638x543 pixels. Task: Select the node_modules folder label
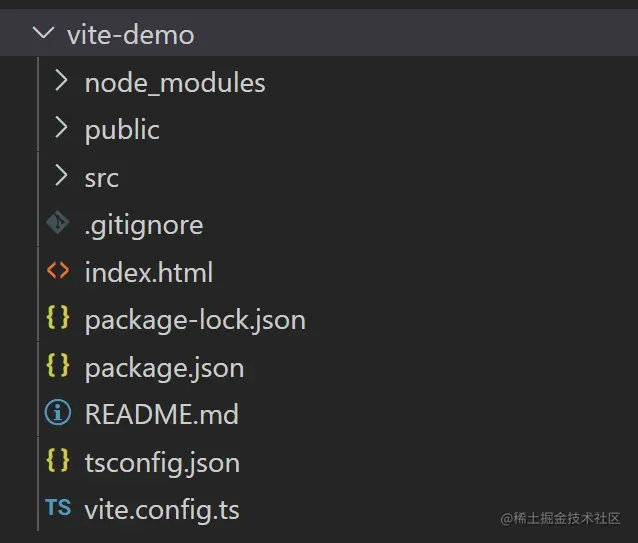pos(175,82)
